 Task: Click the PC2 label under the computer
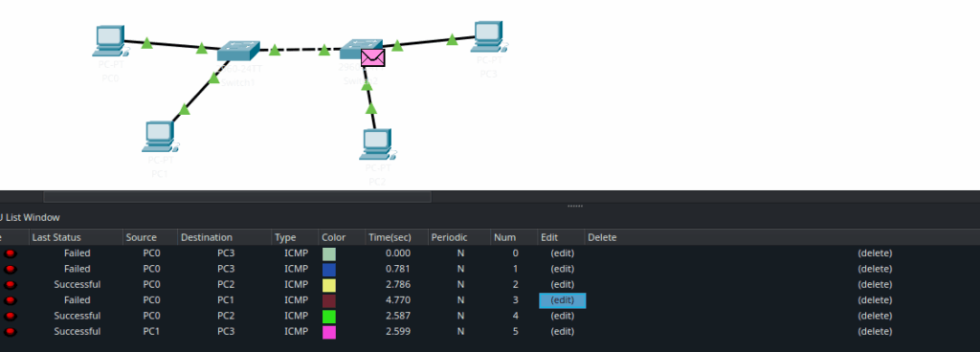[x=377, y=182]
